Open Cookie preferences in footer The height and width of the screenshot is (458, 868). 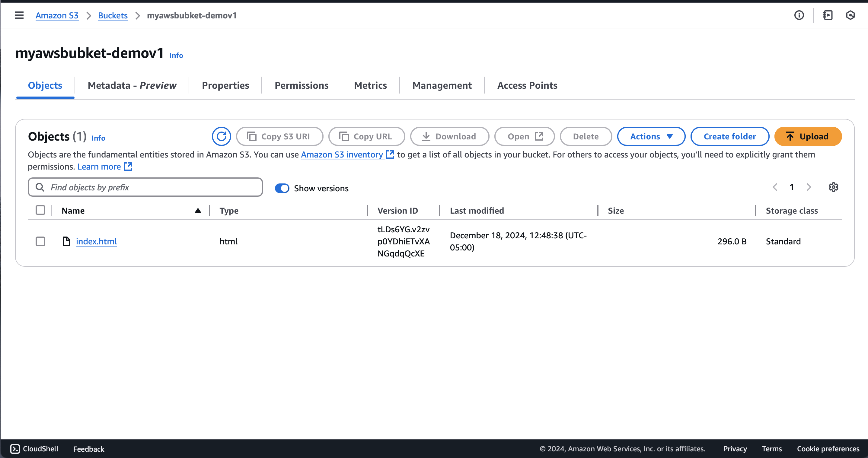coord(828,449)
